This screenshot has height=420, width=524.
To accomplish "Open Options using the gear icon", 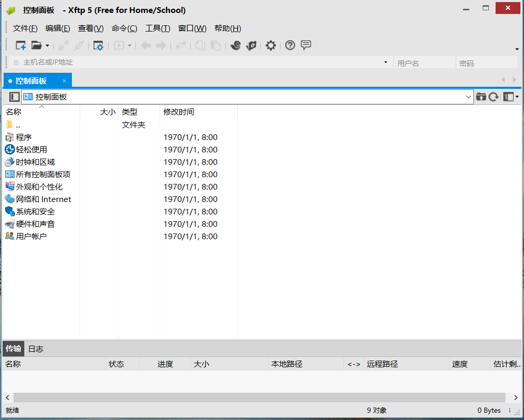I will click(x=271, y=45).
